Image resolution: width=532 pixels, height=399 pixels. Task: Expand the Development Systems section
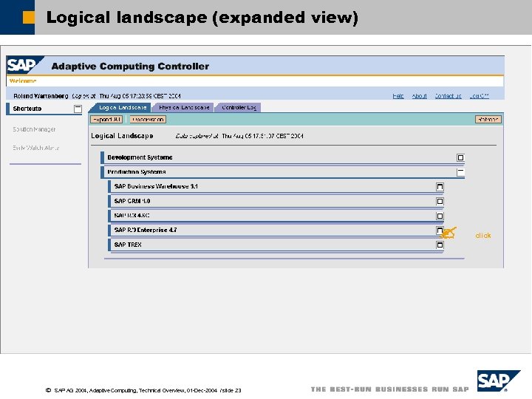point(460,158)
